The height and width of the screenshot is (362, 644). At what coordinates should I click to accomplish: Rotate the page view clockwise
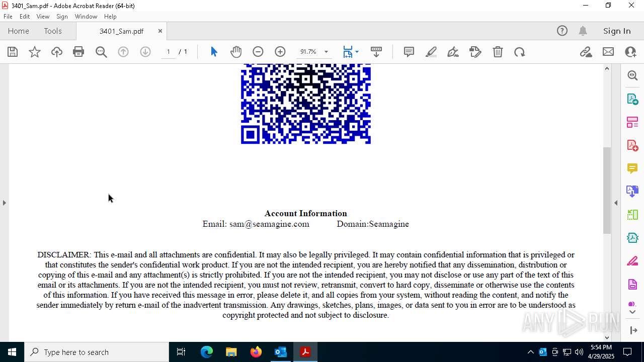[520, 52]
